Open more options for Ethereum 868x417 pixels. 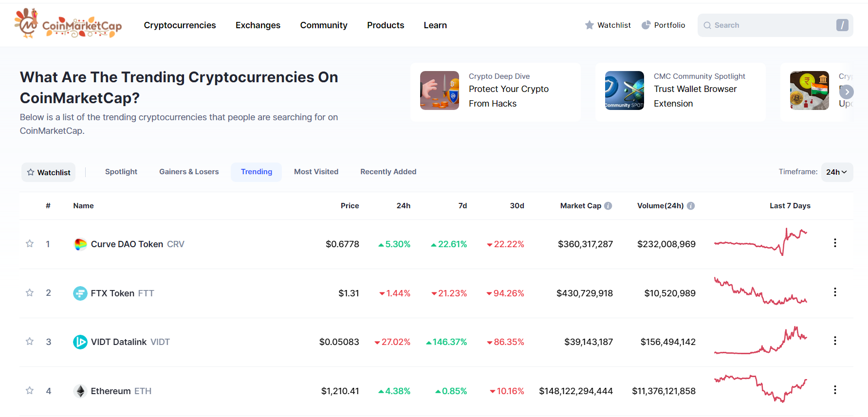click(835, 390)
